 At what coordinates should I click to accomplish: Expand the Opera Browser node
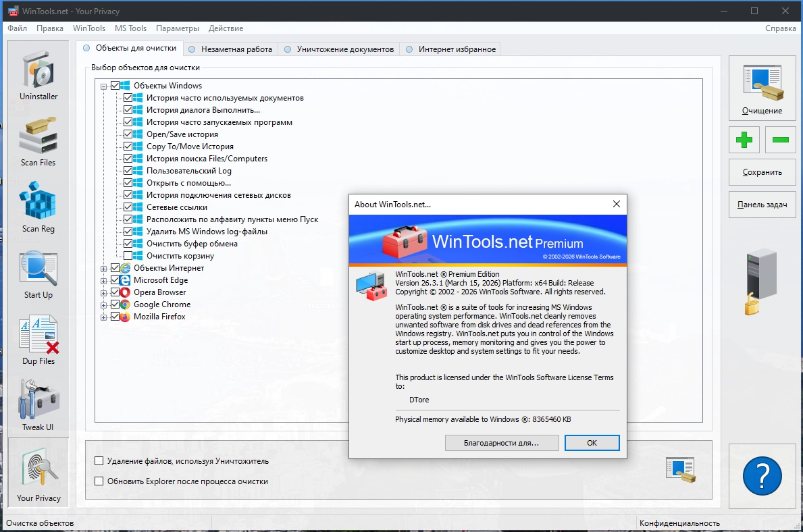pos(103,293)
